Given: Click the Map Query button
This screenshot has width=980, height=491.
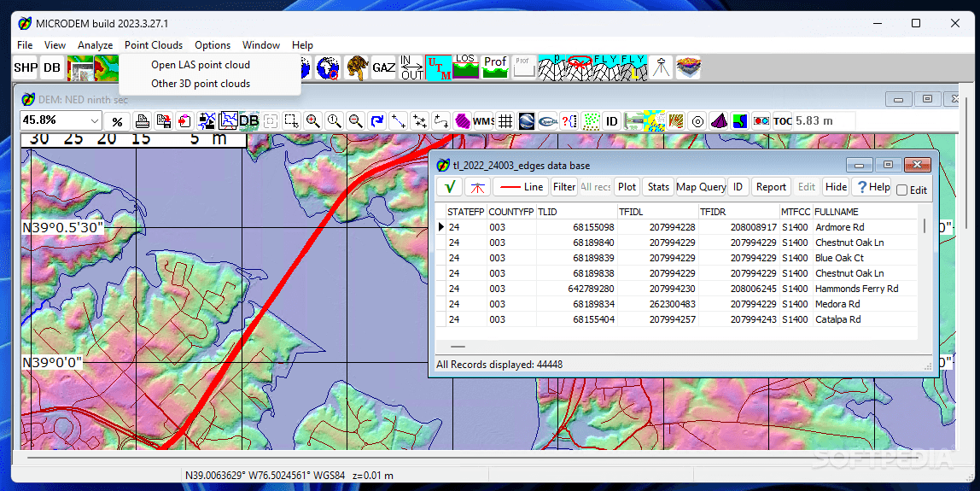Looking at the screenshot, I should [x=701, y=186].
